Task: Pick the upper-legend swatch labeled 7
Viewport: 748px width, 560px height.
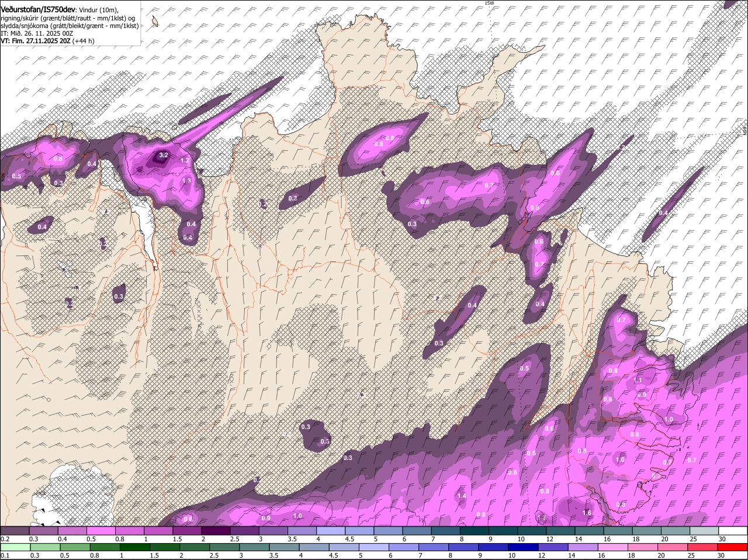Action: pos(446,531)
